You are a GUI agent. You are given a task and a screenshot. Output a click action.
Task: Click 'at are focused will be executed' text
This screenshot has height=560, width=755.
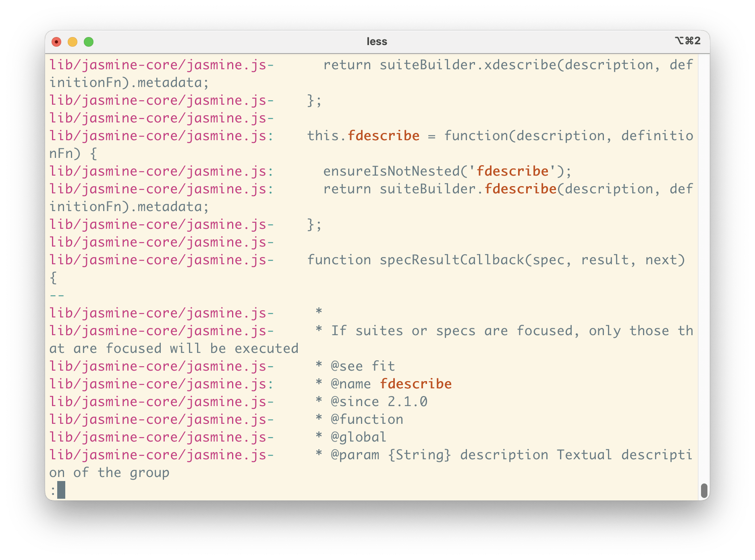tap(174, 348)
